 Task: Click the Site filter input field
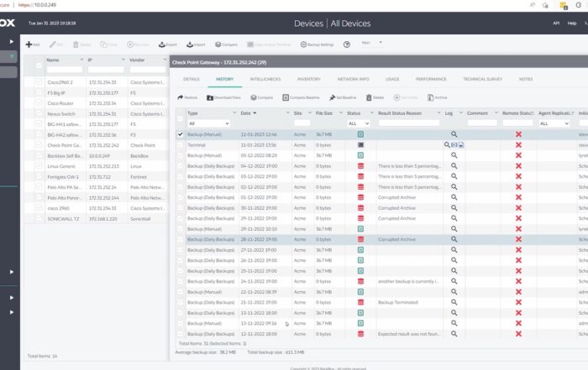click(x=302, y=122)
